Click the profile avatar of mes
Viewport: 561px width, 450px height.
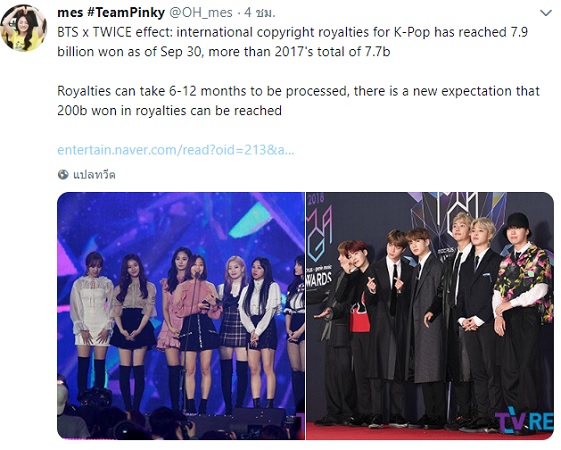point(24,28)
